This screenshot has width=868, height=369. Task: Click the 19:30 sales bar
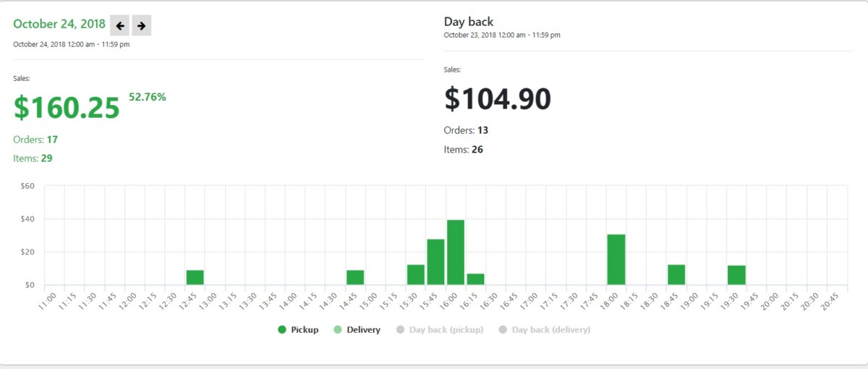[x=736, y=275]
